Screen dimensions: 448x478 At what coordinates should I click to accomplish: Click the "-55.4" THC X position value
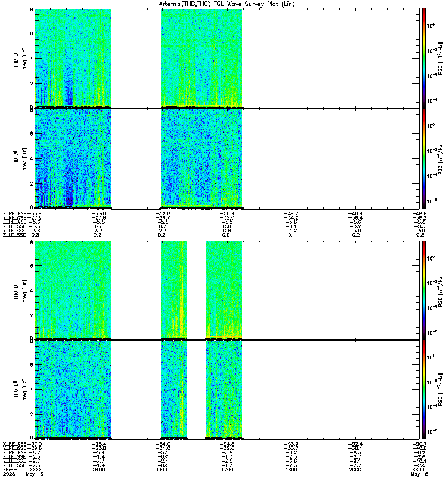tap(99, 444)
